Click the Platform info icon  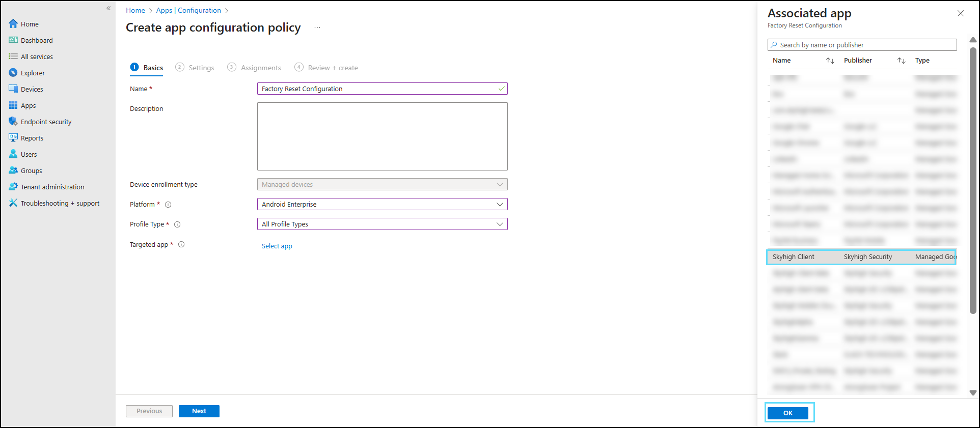[x=168, y=205]
